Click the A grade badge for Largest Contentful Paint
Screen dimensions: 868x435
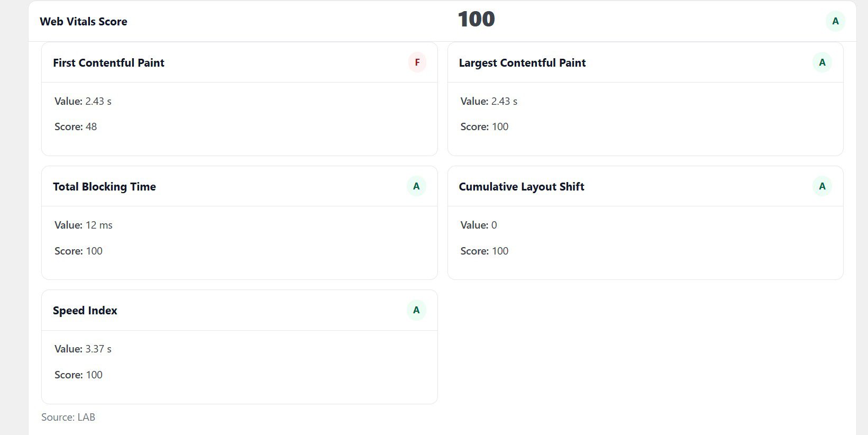[x=822, y=62]
